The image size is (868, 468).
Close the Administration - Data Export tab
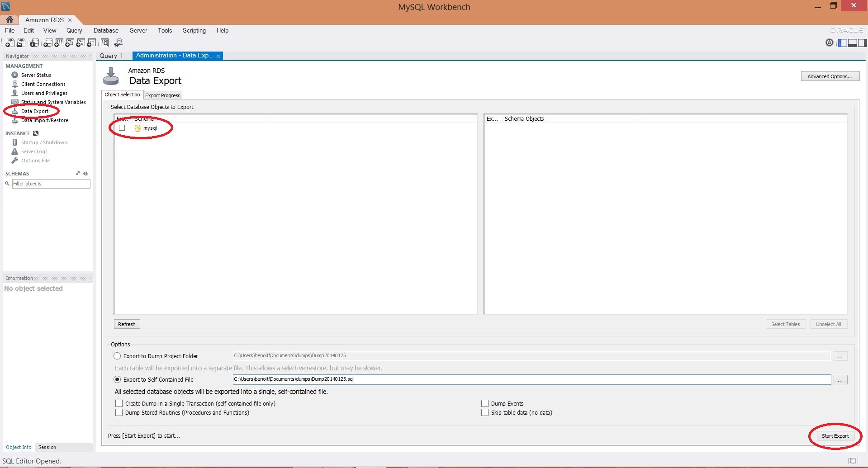[218, 56]
